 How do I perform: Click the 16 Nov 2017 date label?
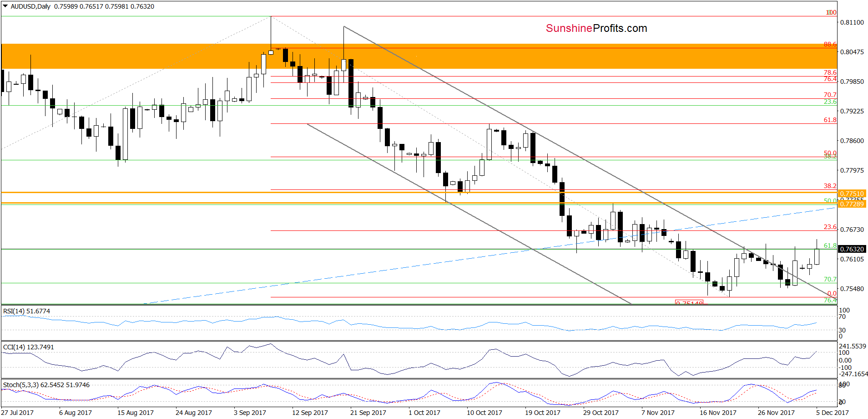(718, 413)
